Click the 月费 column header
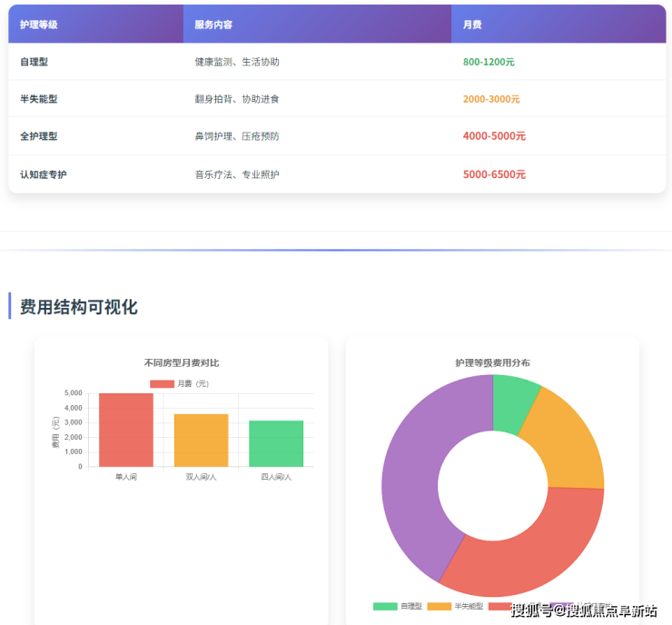This screenshot has height=625, width=672. [472, 25]
